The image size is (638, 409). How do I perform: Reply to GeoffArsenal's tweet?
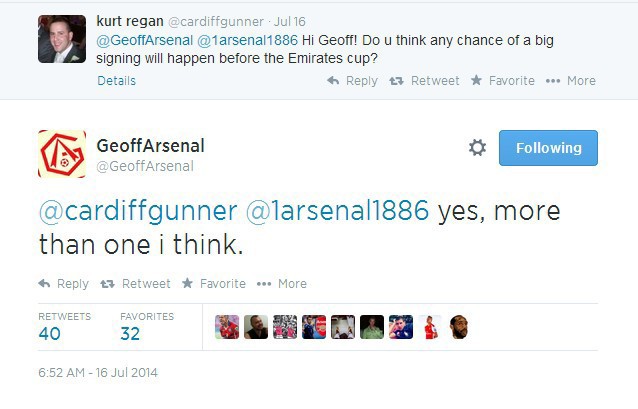[64, 284]
